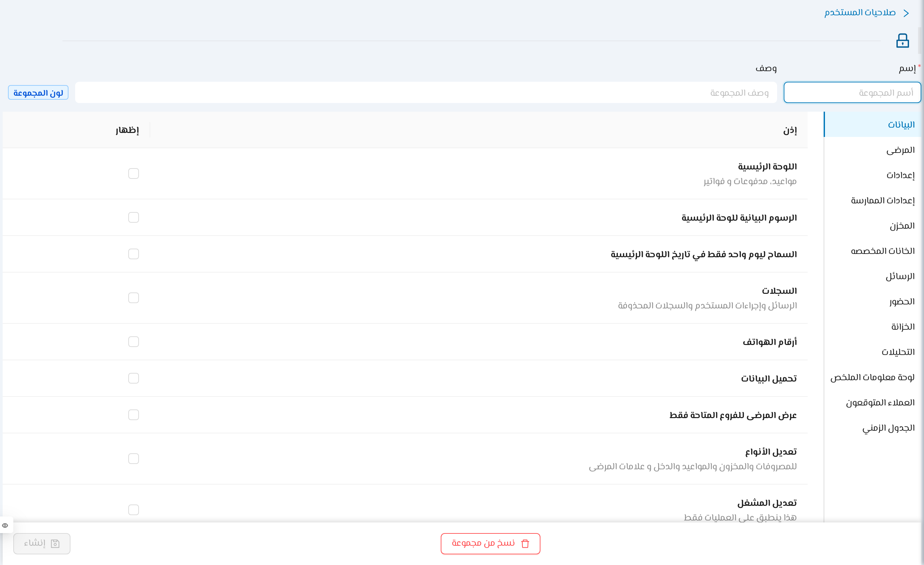
Task: Click the هذا ينطبق على العمليات فقط text
Action: tap(740, 517)
